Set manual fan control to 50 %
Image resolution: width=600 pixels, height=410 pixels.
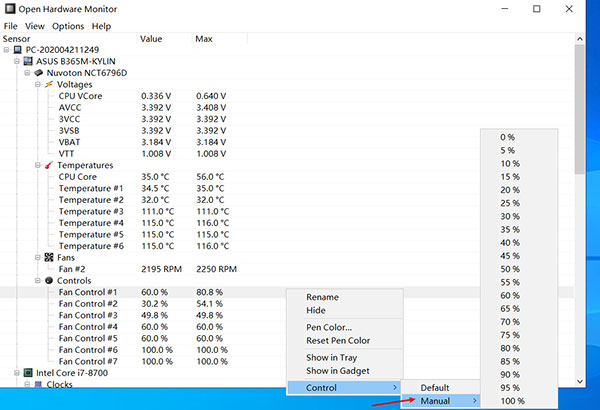508,269
